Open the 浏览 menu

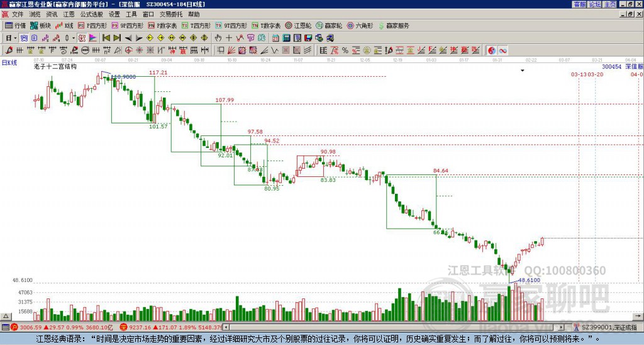35,14
